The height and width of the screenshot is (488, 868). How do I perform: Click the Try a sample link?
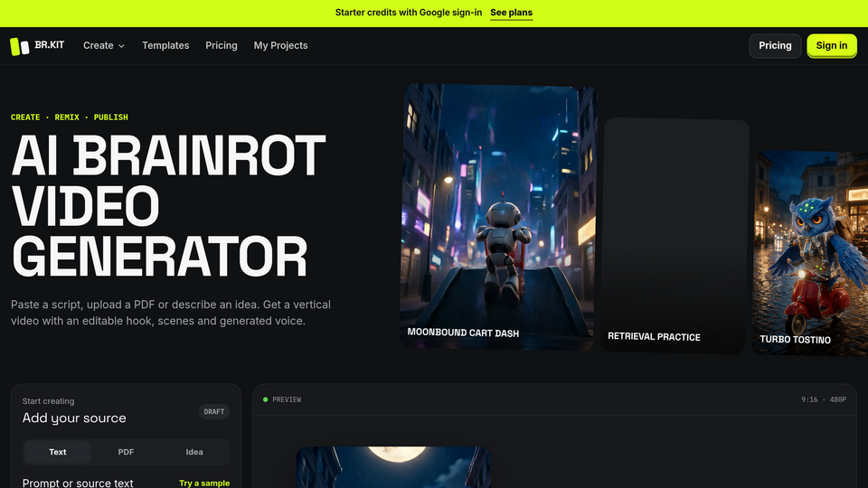tap(204, 483)
